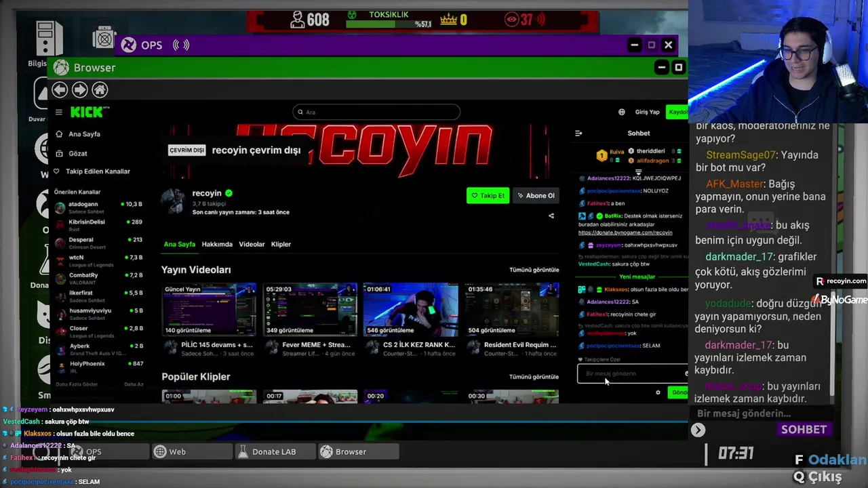This screenshot has width=868, height=488.
Task: Switch to the Klipler tab
Action: pyautogui.click(x=281, y=244)
